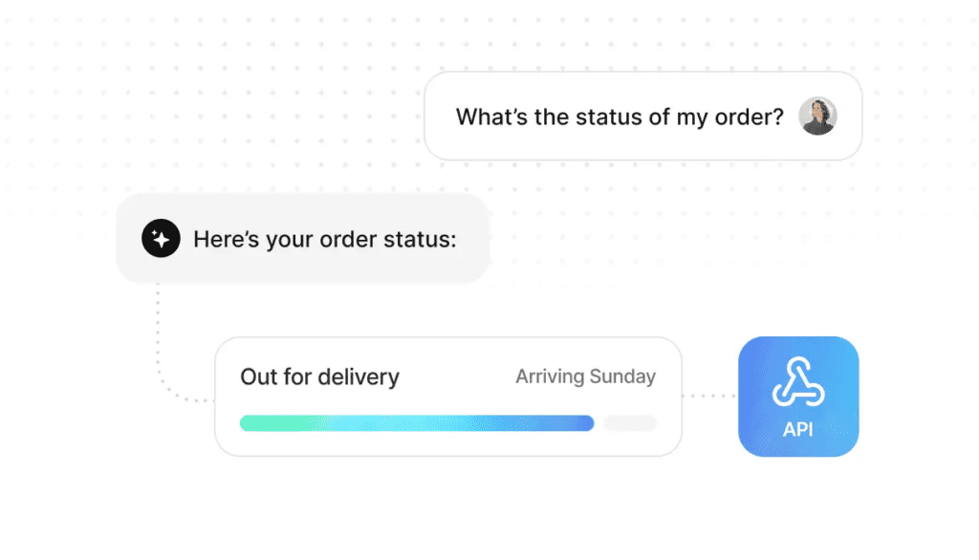Click the "Arriving Sunday" estimate text
Image resolution: width=979 pixels, height=560 pixels.
click(x=585, y=377)
